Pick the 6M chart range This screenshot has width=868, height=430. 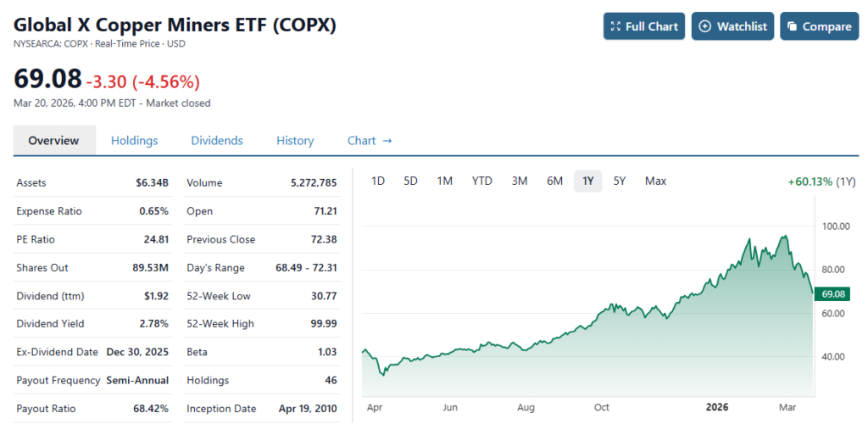click(554, 181)
